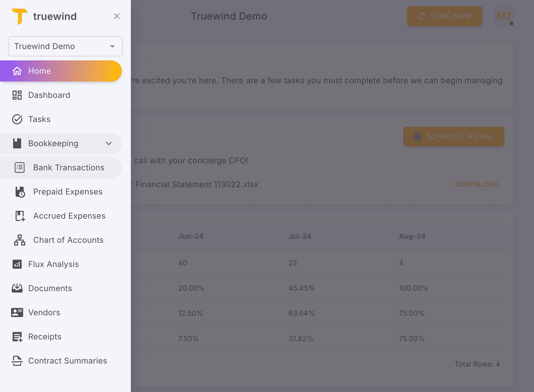The width and height of the screenshot is (534, 392).
Task: Select the Dashboard icon in the sidebar
Action: click(x=17, y=95)
